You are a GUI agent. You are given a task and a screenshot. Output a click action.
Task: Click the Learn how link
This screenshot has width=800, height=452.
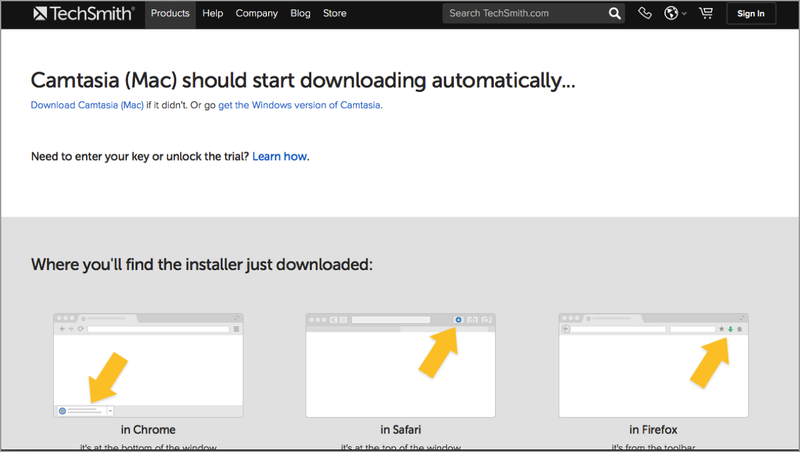coord(280,157)
